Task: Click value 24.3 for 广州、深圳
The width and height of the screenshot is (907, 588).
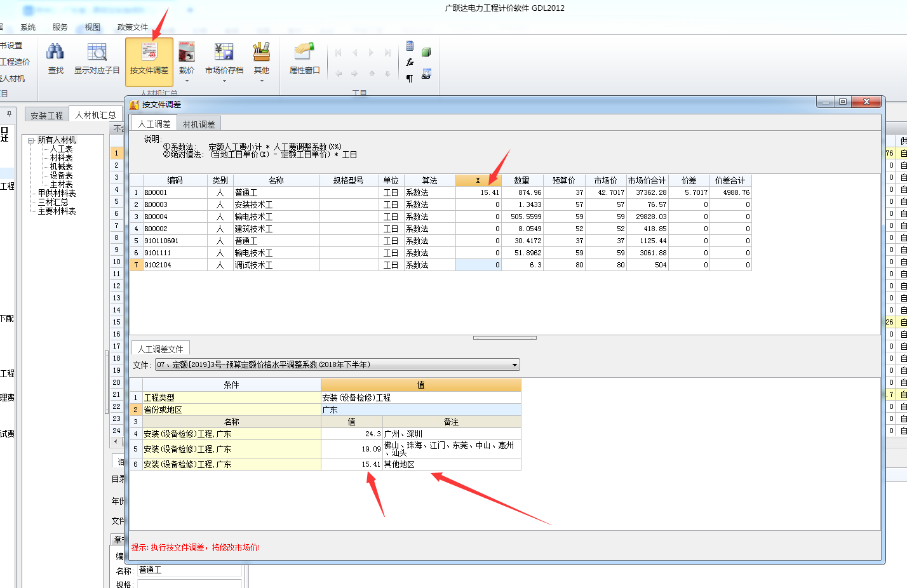Action: tap(352, 434)
